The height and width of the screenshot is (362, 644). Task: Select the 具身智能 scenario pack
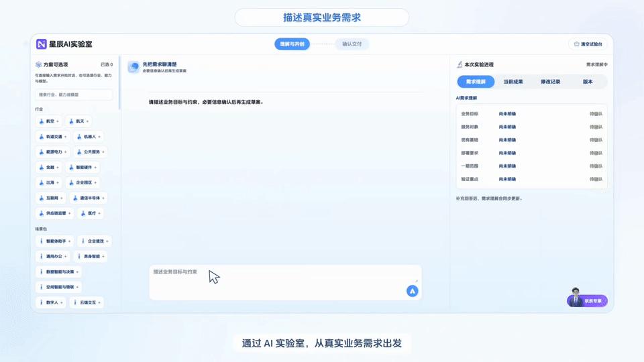click(x=91, y=256)
